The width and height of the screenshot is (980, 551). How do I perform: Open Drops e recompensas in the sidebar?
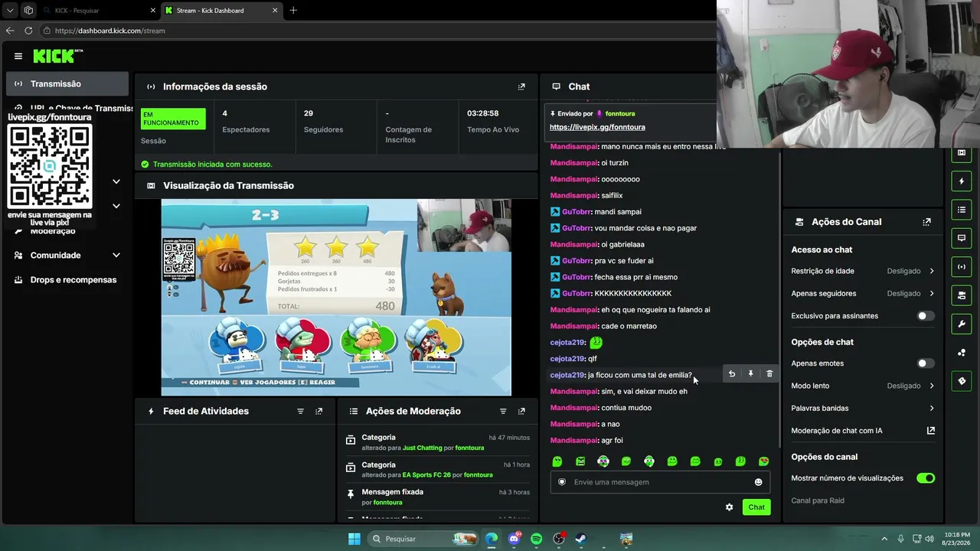click(67, 279)
